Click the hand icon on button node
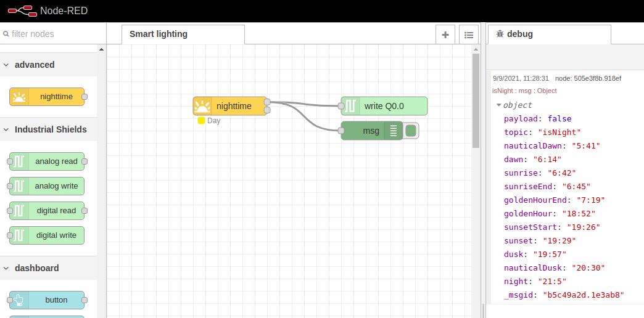The width and height of the screenshot is (644, 318). coord(19,300)
